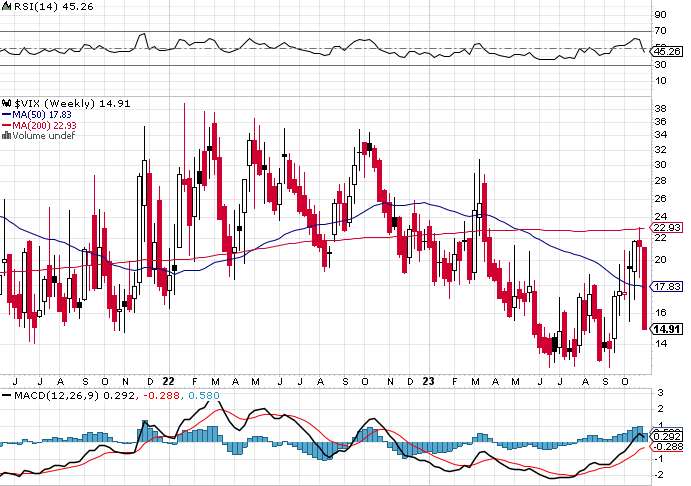The width and height of the screenshot is (691, 486).
Task: Click the RSI 45.26 value tag on right axis
Action: [x=667, y=52]
